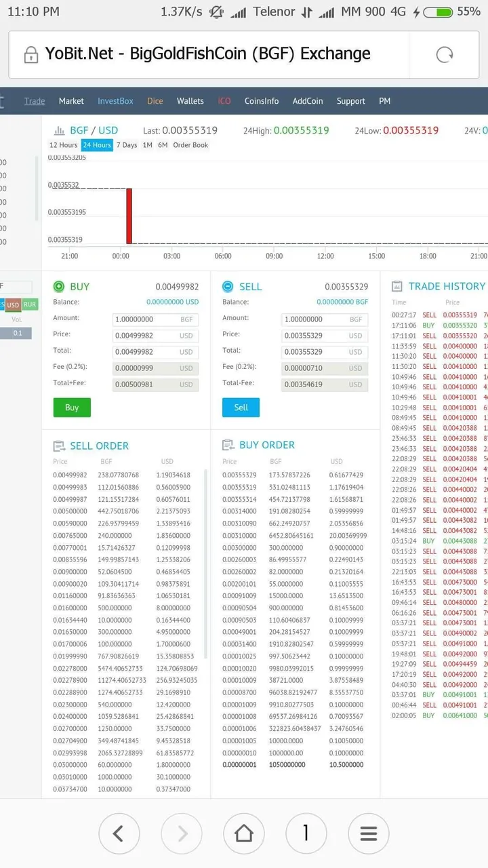The height and width of the screenshot is (868, 488).
Task: Open the browser home page icon
Action: (244, 833)
